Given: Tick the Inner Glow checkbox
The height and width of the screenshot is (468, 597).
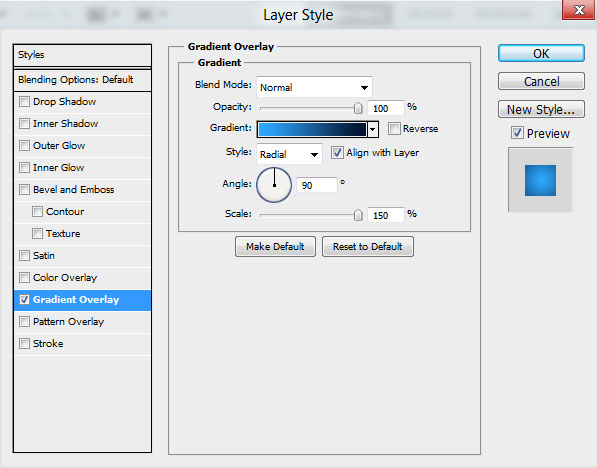Looking at the screenshot, I should 24,168.
